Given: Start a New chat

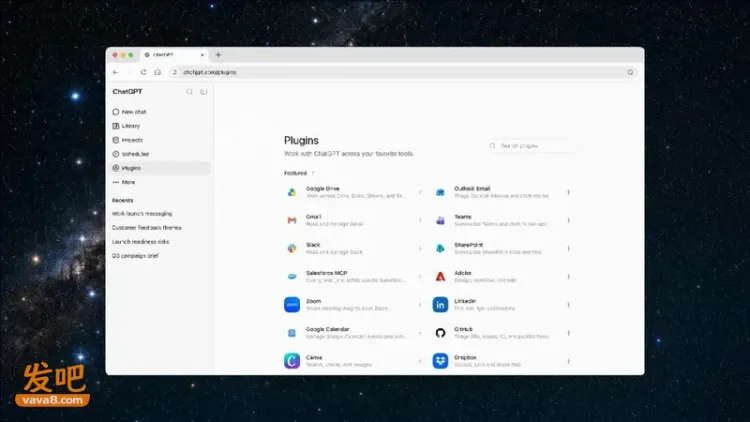Looking at the screenshot, I should point(160,112).
